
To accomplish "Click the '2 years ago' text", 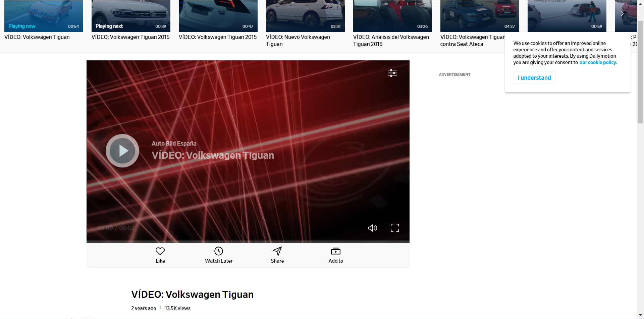I will [144, 308].
